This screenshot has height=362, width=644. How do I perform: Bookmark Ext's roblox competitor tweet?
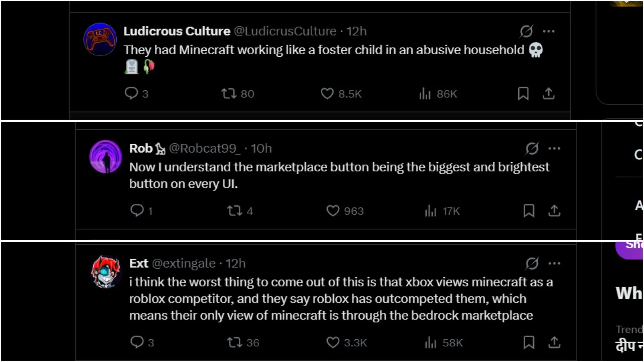[x=529, y=342]
